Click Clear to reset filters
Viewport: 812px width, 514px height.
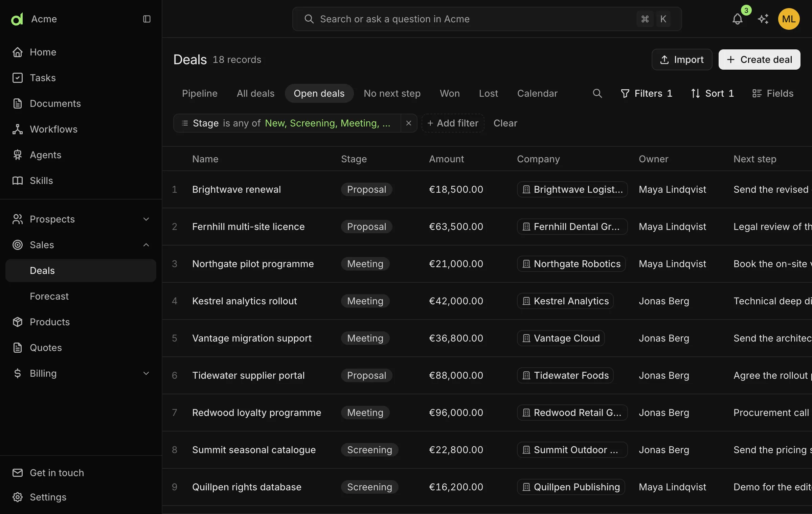[x=505, y=123]
